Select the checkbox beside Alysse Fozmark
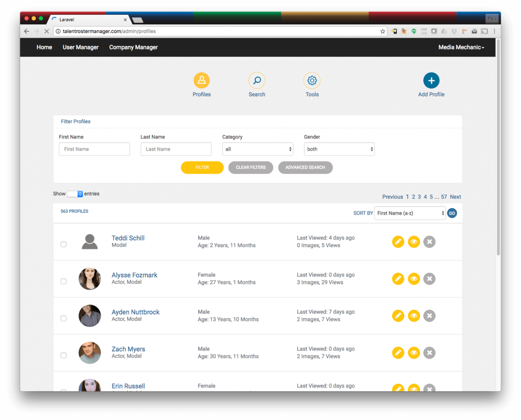Image resolution: width=521 pixels, height=420 pixels. pyautogui.click(x=63, y=281)
